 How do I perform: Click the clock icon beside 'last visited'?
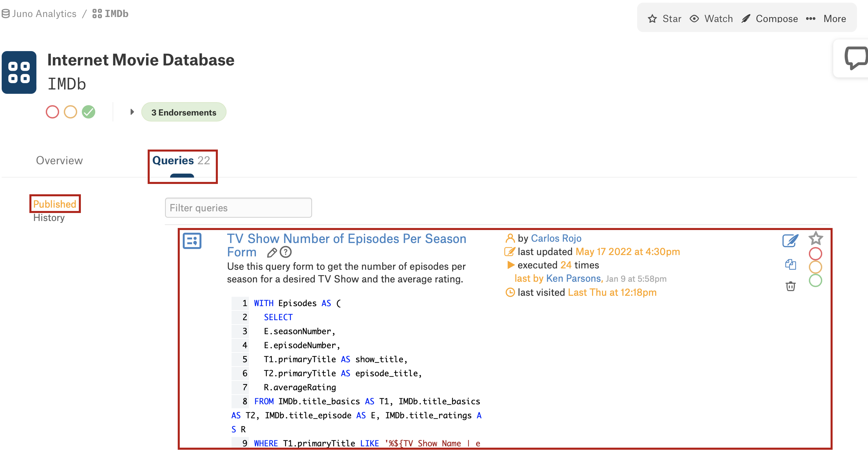pyautogui.click(x=510, y=292)
